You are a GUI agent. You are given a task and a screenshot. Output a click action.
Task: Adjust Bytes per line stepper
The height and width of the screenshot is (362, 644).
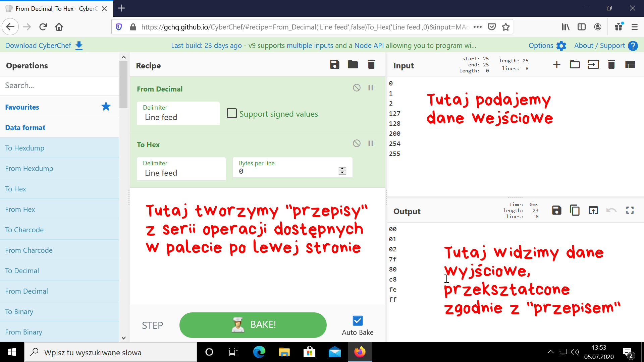343,171
